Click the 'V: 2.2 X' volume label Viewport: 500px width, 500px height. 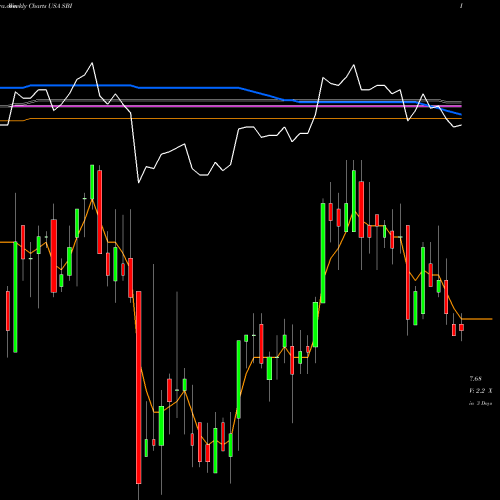pyautogui.click(x=481, y=391)
